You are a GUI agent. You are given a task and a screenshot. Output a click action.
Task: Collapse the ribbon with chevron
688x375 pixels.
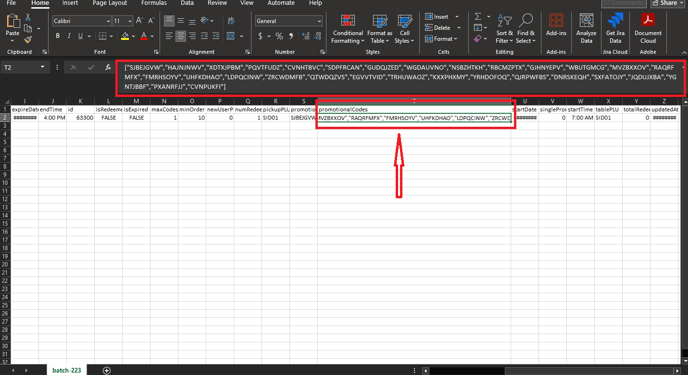tap(683, 52)
